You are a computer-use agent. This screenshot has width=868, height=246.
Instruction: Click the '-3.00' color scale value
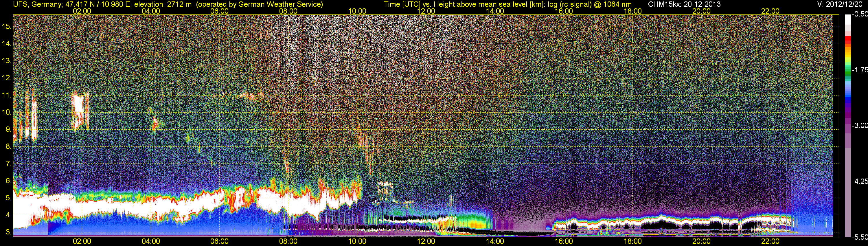pos(860,126)
